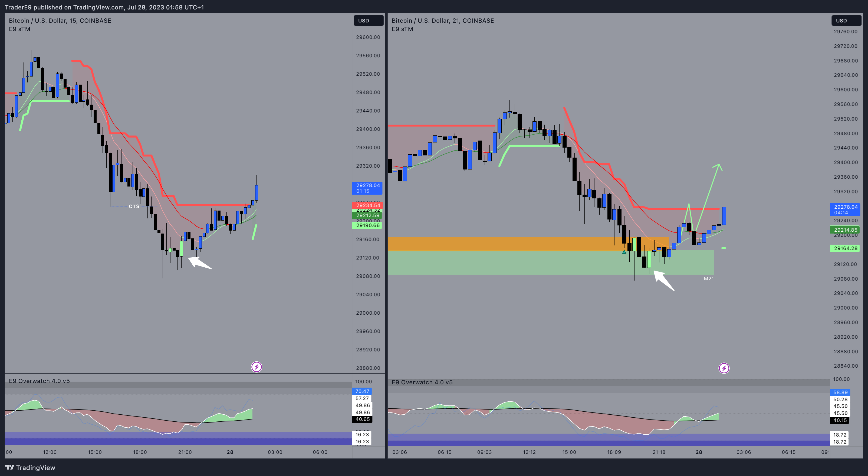Click the 21:00 time label on left chart

(x=185, y=452)
